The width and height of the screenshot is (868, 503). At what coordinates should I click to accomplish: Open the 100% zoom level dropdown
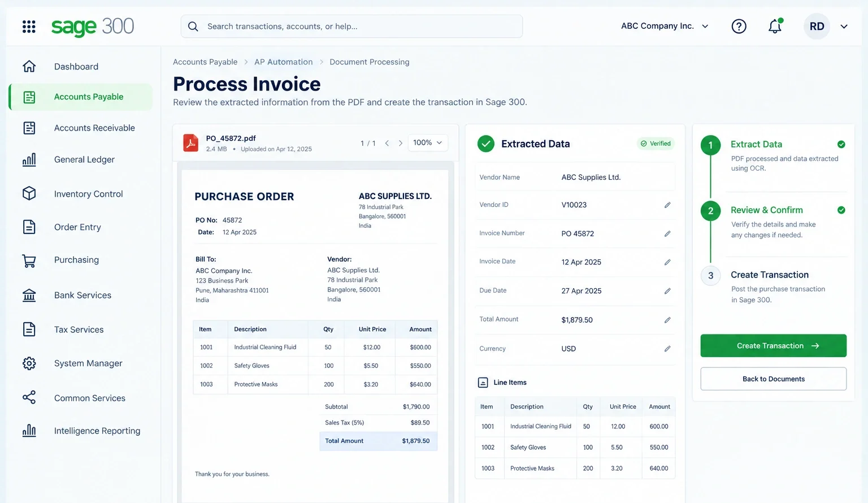[x=428, y=143]
